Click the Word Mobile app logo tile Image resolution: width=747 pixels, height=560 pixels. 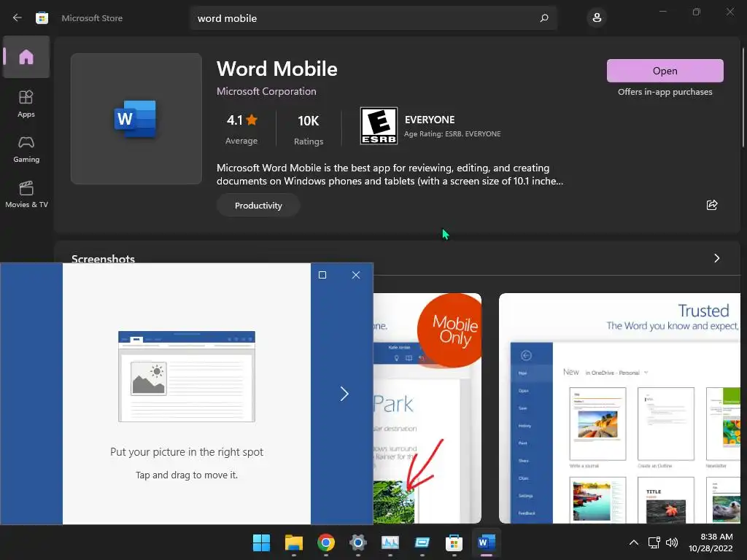click(136, 119)
